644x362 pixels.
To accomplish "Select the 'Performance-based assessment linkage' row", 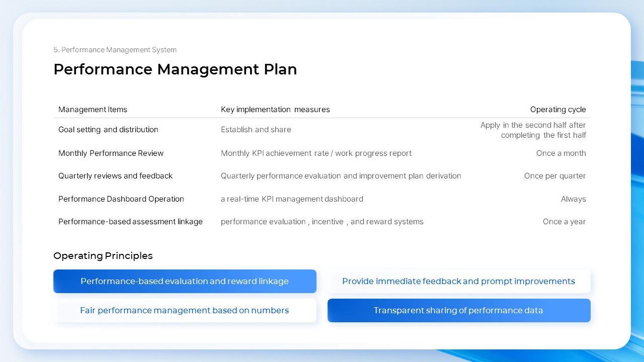I will coord(130,221).
